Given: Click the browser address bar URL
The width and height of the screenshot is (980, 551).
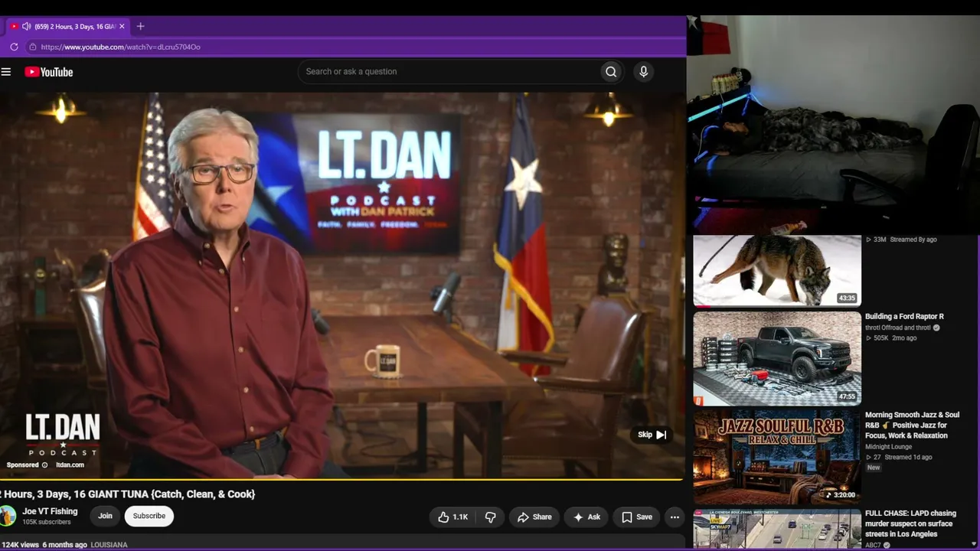Looking at the screenshot, I should [121, 47].
